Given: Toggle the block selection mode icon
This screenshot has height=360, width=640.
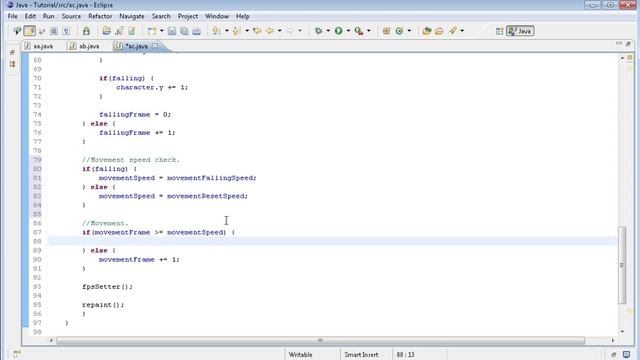Looking at the screenshot, I should 53,31.
